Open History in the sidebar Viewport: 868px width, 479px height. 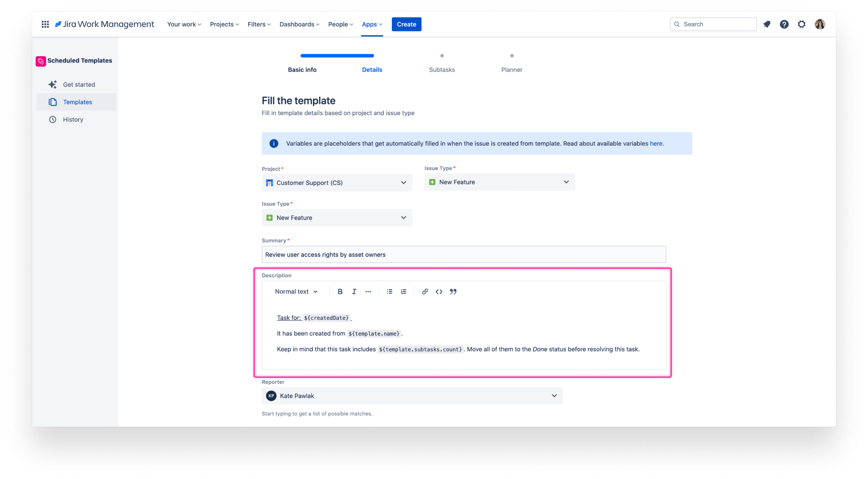[73, 119]
